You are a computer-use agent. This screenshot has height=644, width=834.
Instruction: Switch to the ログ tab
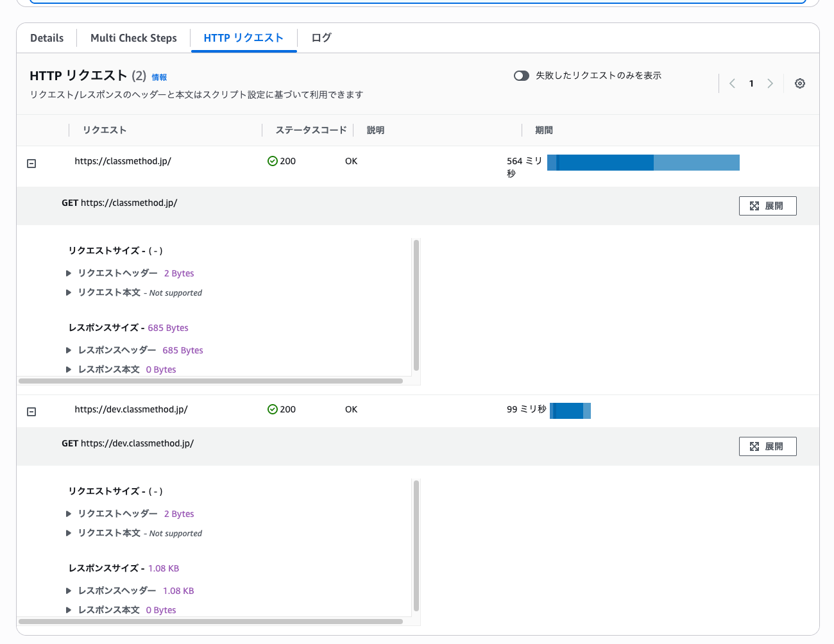click(x=321, y=38)
